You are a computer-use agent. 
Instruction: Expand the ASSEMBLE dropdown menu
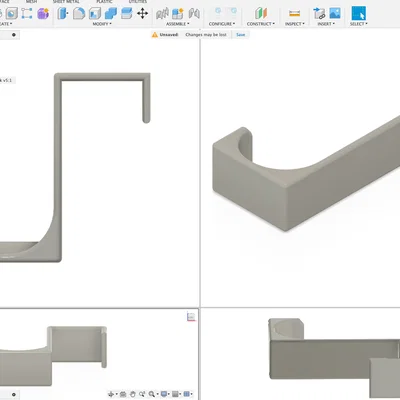(x=178, y=24)
